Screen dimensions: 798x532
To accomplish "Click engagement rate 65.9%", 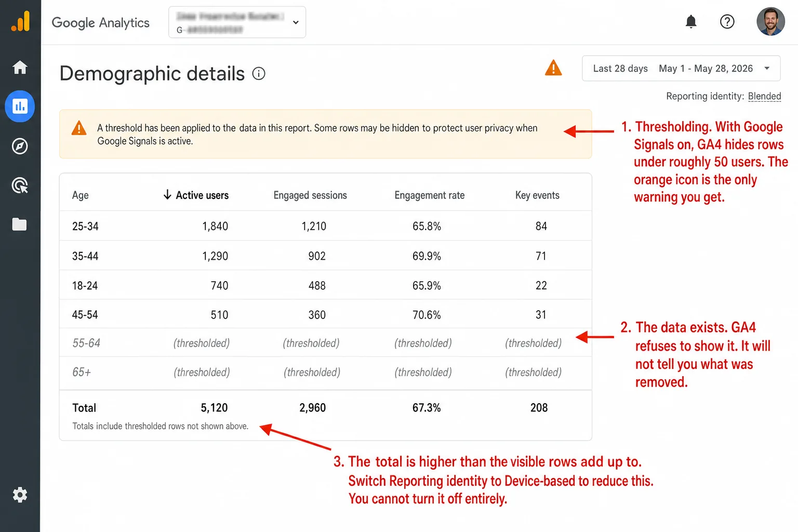I will (x=427, y=286).
